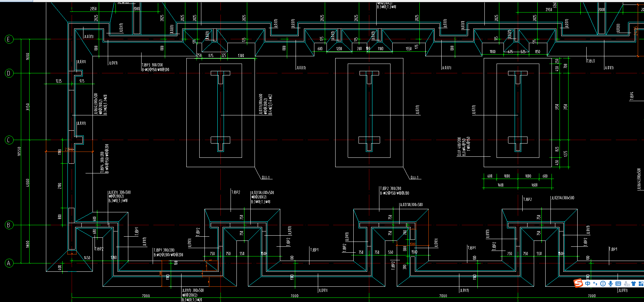The image size is (644, 302).
Task: Select the axis bubble labeled C
Action: 9,140
